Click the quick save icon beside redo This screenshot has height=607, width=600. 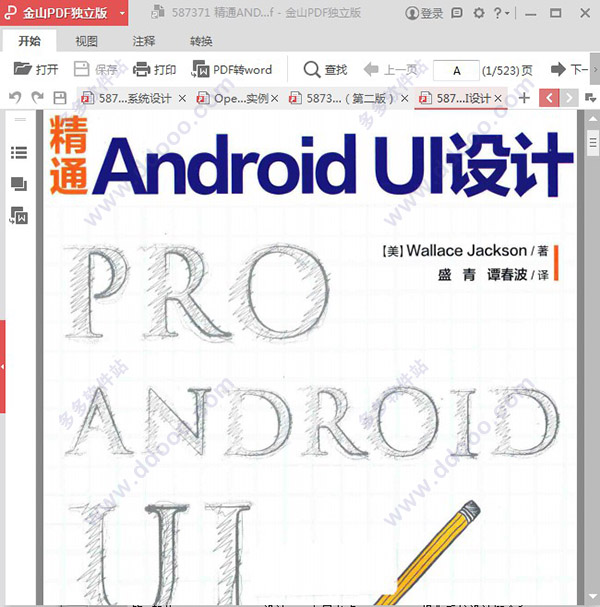click(x=60, y=98)
